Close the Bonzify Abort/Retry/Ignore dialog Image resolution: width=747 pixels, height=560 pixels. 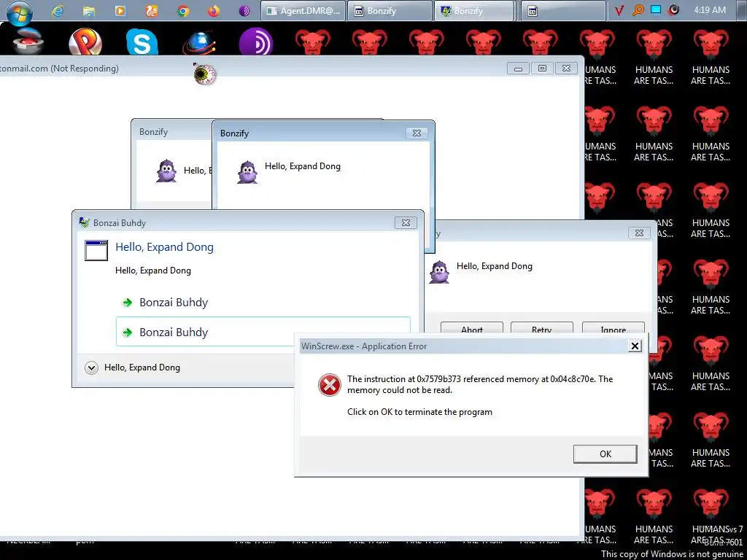tap(639, 233)
